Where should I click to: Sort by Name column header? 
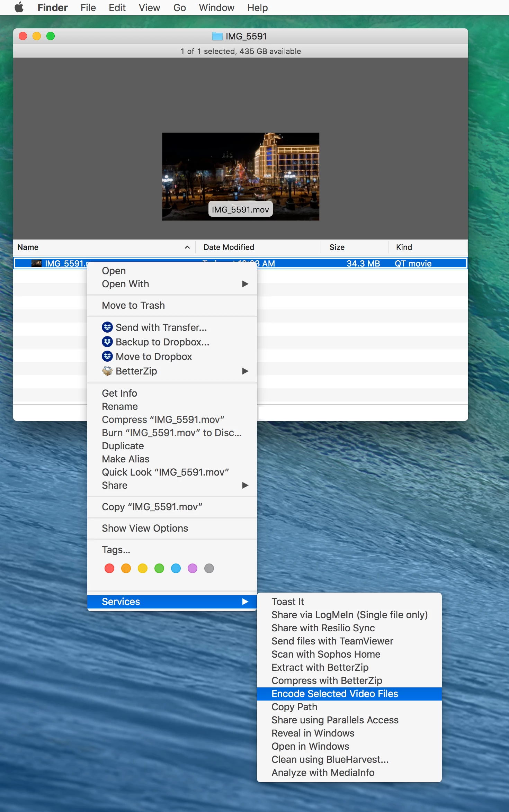click(104, 247)
